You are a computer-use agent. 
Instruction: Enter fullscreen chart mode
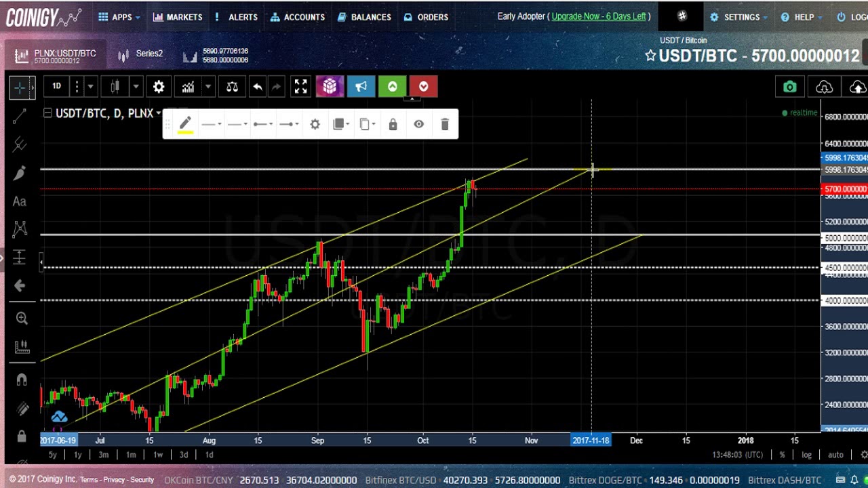[300, 87]
